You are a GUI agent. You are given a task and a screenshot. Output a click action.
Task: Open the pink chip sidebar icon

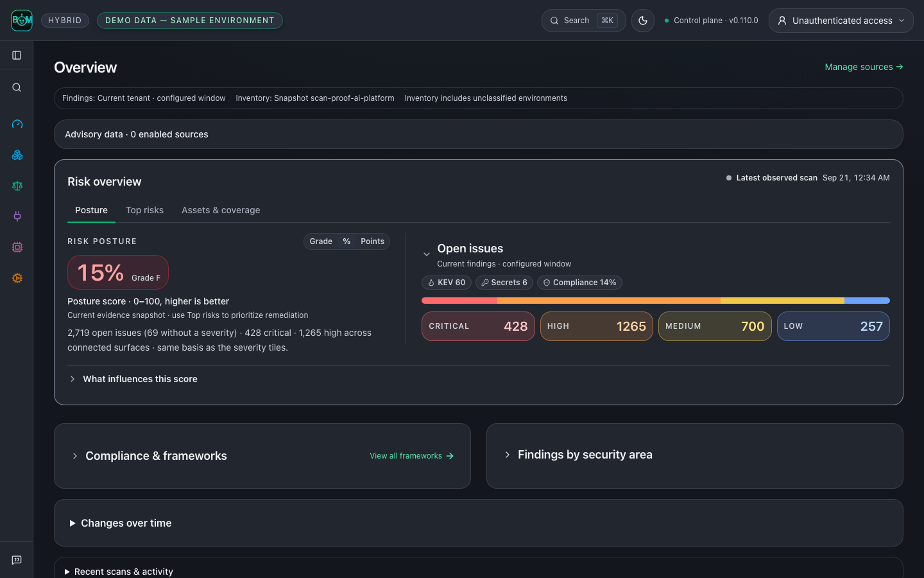click(17, 247)
